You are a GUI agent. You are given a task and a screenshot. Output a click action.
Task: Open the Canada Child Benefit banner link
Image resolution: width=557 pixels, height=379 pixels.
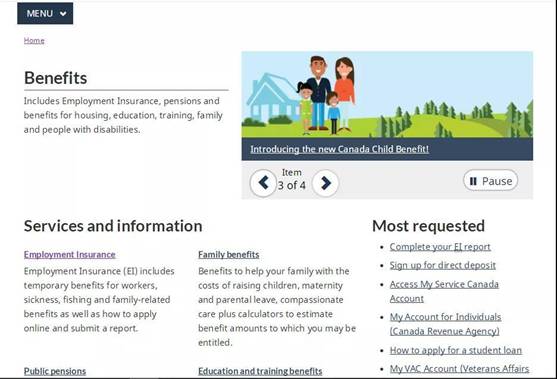[x=340, y=149]
